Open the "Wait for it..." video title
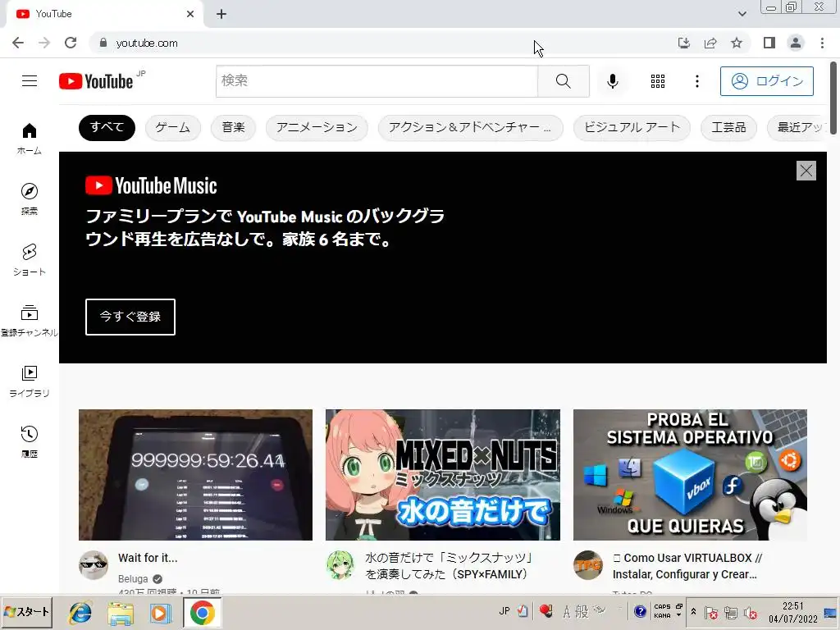This screenshot has width=840, height=630. click(x=148, y=558)
